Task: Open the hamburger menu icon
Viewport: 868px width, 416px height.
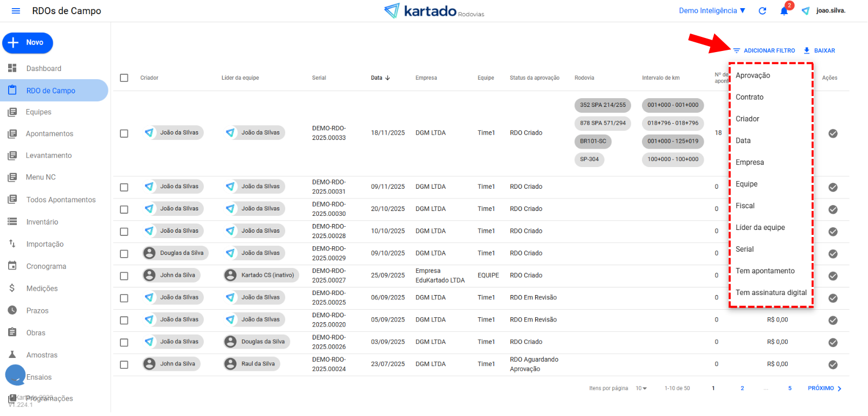Action: pos(16,11)
